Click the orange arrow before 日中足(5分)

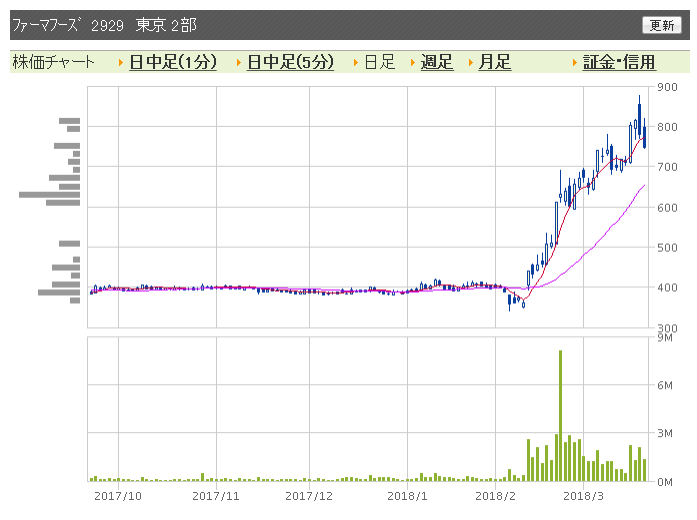point(239,63)
